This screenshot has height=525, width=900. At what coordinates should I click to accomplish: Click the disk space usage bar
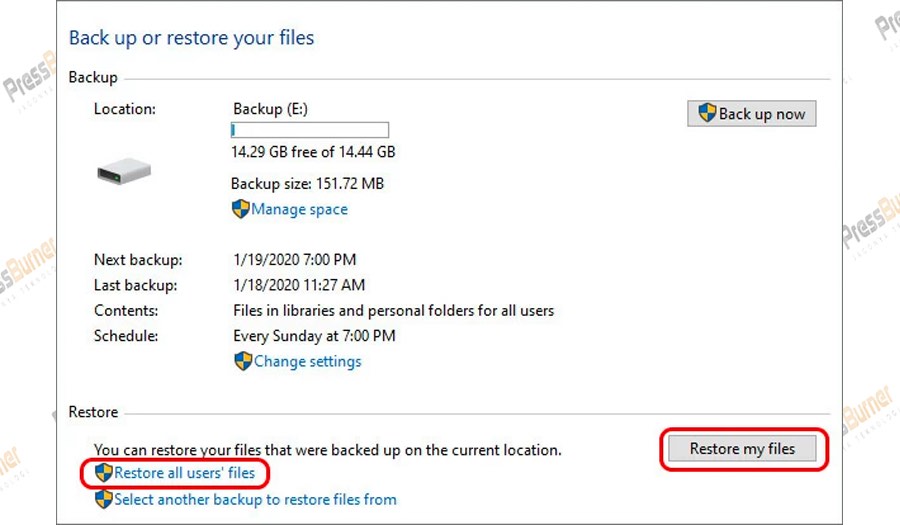(309, 130)
